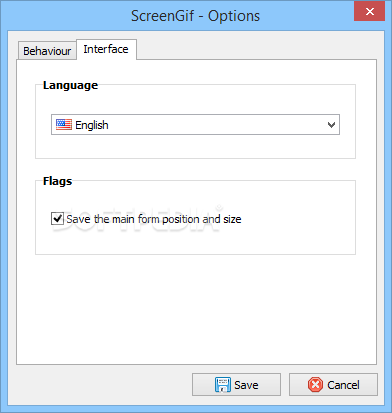392x413 pixels.
Task: Expand the Language dropdown arrow
Action: point(331,125)
